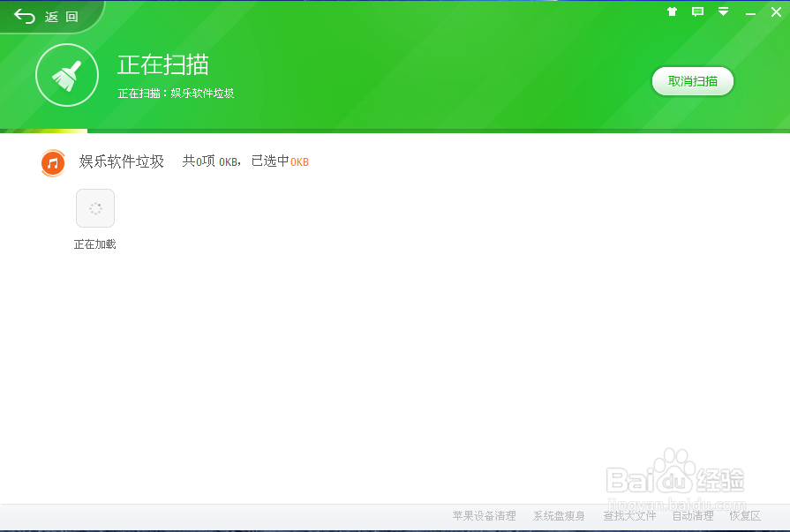Open 系统盘瘦身 link
The height and width of the screenshot is (532, 790).
pos(559,516)
